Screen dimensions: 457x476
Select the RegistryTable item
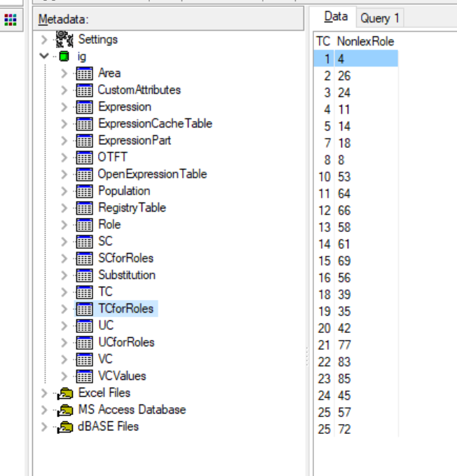pyautogui.click(x=132, y=208)
